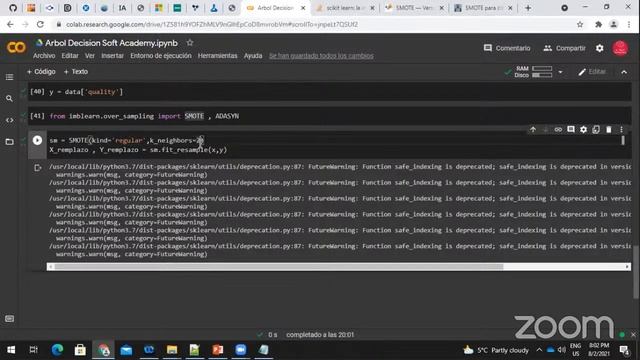Open PowerPoint from the taskbar

point(218,350)
